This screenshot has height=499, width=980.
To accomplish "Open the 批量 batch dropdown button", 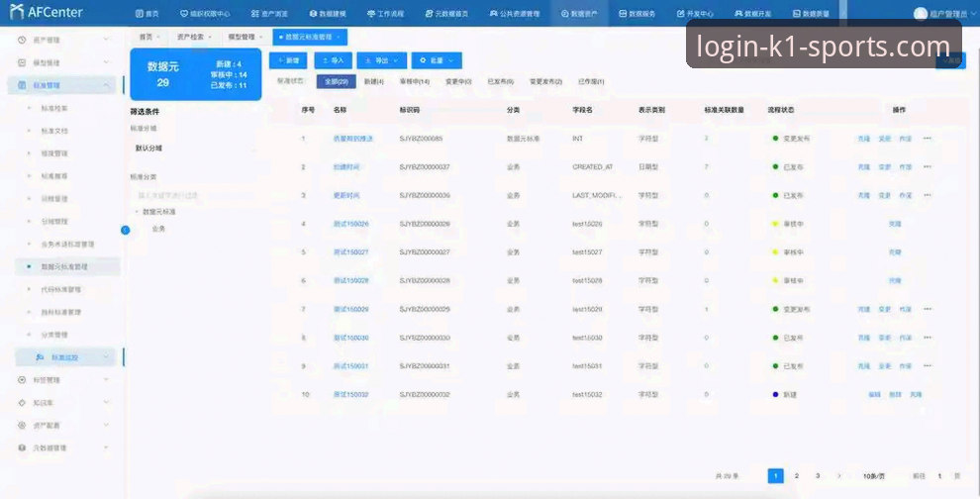I will tap(437, 60).
